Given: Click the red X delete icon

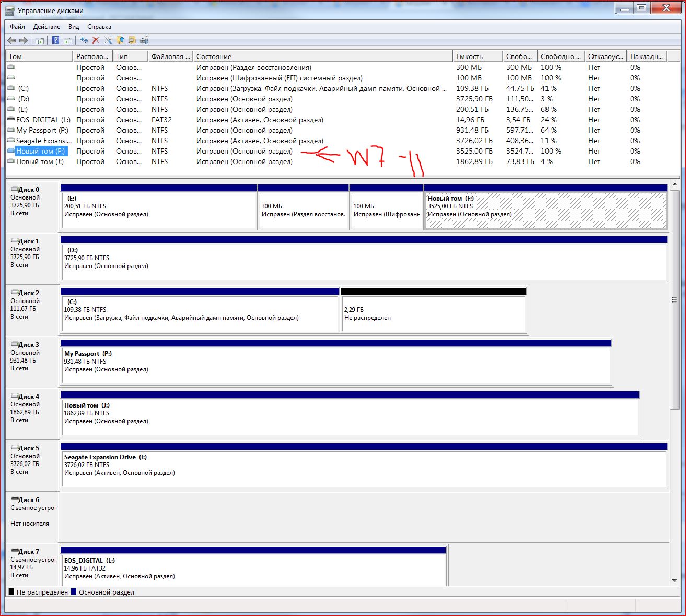Looking at the screenshot, I should (96, 41).
